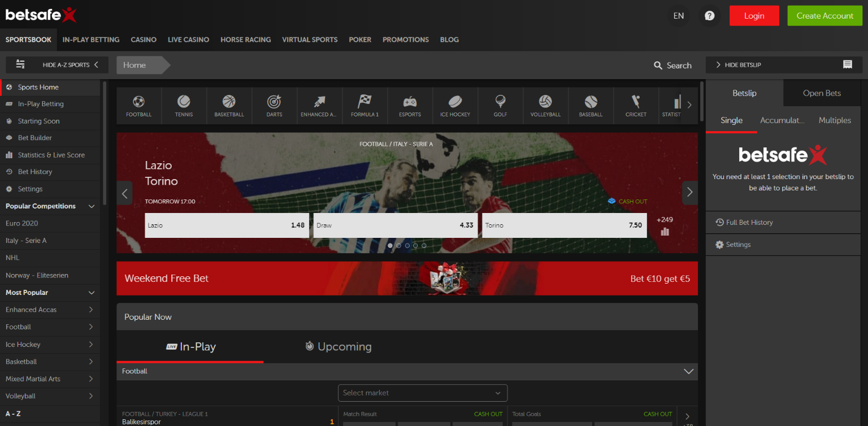Open Bet History in sidebar
The image size is (868, 426).
point(50,172)
